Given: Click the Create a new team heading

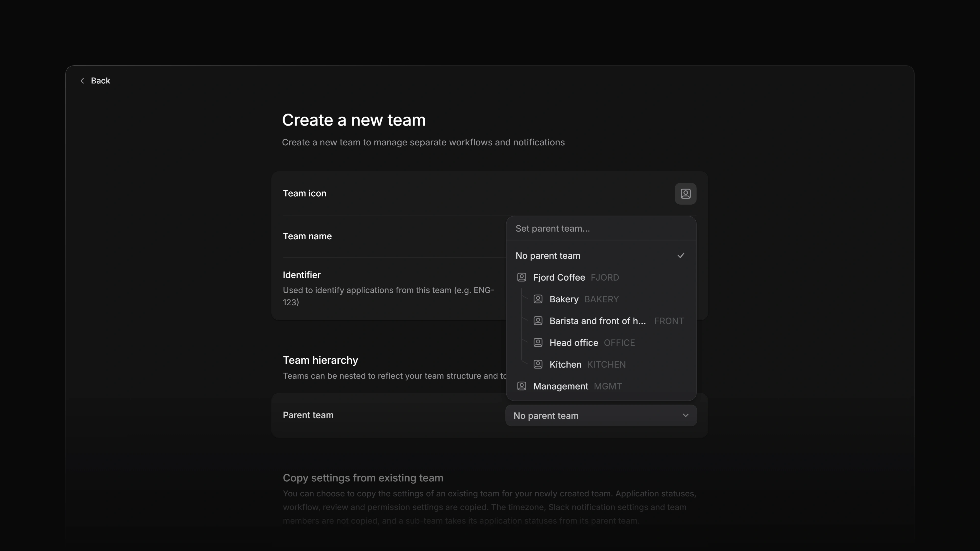Looking at the screenshot, I should point(353,120).
